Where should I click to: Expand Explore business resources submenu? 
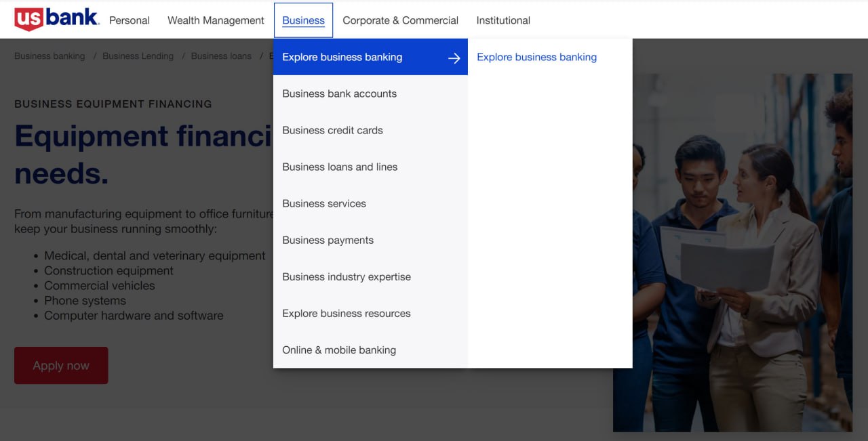370,313
